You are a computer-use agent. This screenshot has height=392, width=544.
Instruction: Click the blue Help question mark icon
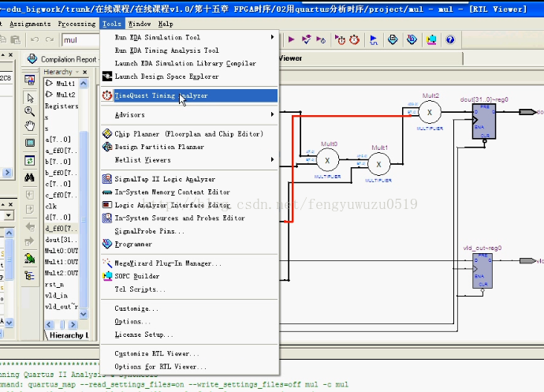[x=450, y=40]
